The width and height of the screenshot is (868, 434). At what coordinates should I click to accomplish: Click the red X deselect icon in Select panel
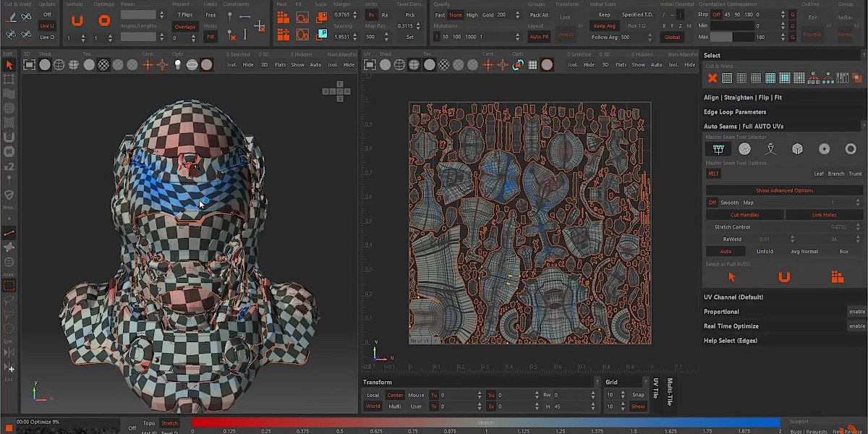click(712, 78)
